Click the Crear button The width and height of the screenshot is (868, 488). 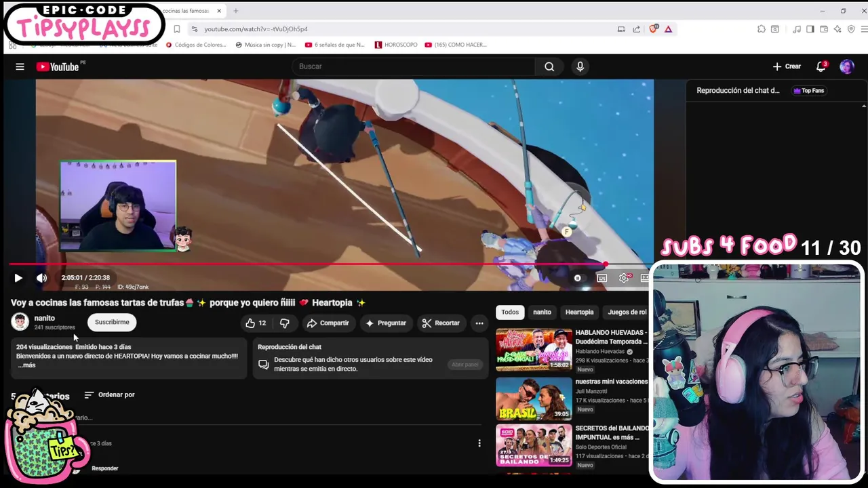(x=787, y=66)
